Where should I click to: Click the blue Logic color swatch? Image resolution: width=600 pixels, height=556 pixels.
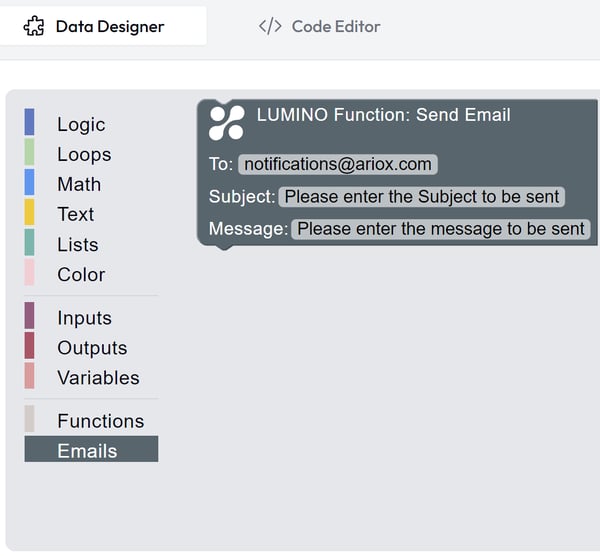click(x=29, y=122)
